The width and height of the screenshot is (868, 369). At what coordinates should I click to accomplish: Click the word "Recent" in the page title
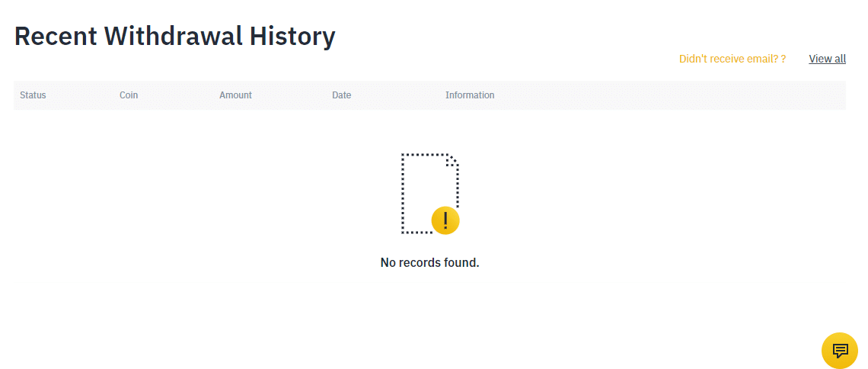pyautogui.click(x=56, y=37)
